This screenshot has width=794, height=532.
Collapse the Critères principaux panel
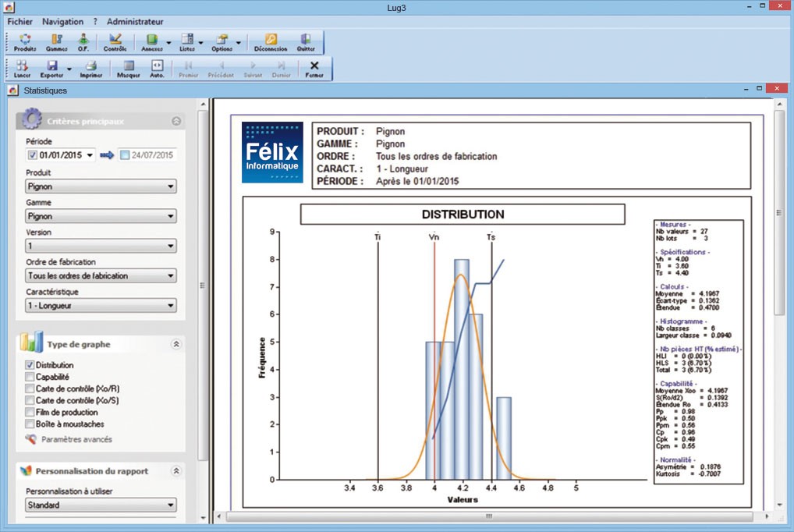coord(176,122)
